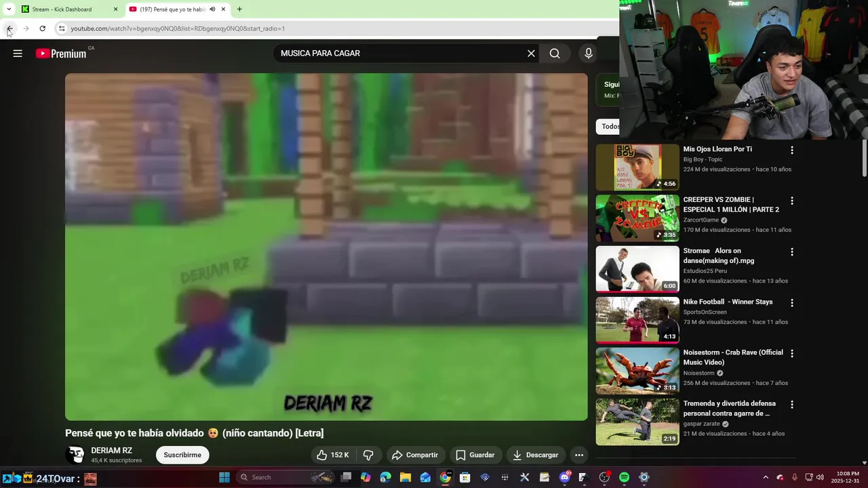Open a new browser tab
Image resolution: width=868 pixels, height=488 pixels.
(x=239, y=9)
